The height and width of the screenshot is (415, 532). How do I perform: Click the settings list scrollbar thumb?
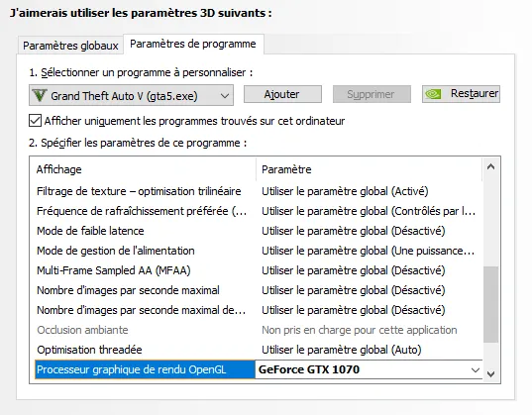[490, 304]
